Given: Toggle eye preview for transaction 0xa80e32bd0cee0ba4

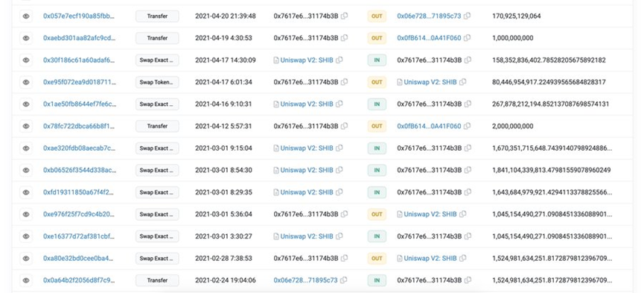Looking at the screenshot, I should [x=26, y=259].
